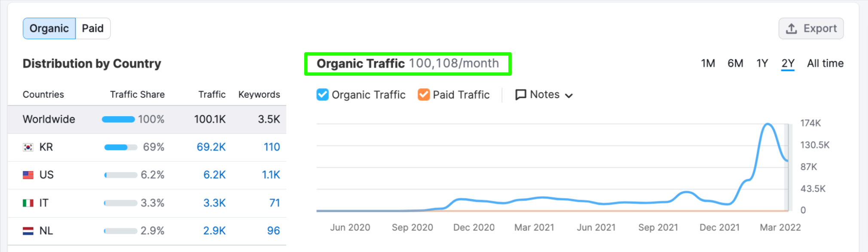The image size is (868, 252).
Task: Click the South Korea flag icon
Action: tap(27, 147)
